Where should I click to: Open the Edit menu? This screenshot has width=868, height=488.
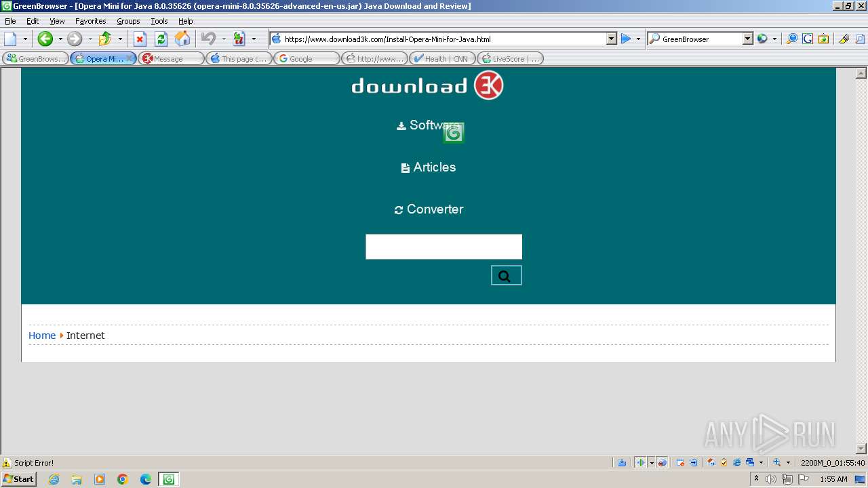coord(33,21)
